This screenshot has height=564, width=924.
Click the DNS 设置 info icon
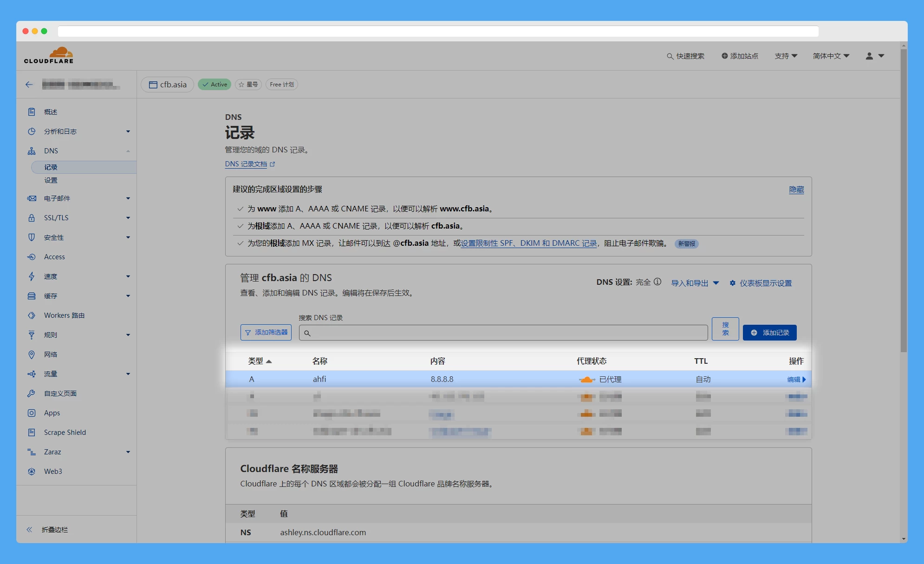(x=657, y=282)
